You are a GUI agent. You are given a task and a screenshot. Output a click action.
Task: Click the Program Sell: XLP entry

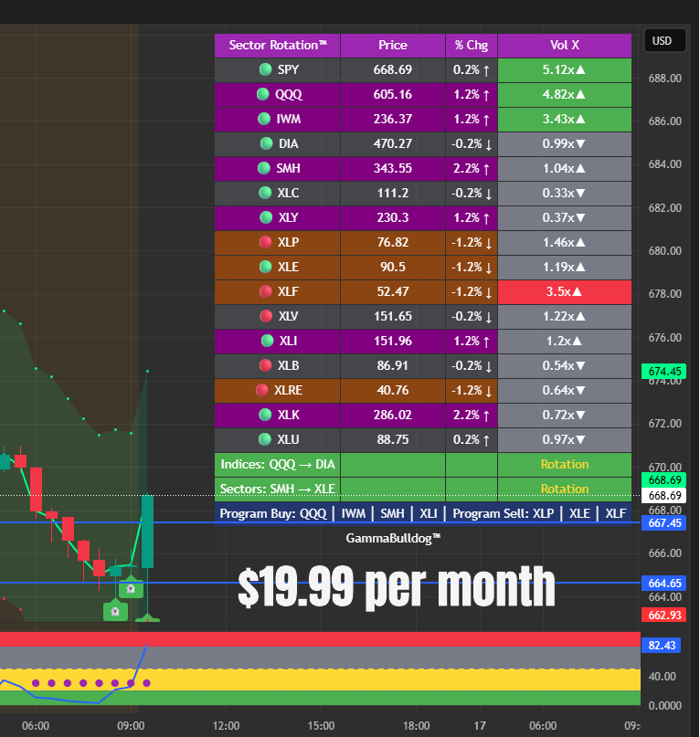pyautogui.click(x=504, y=513)
